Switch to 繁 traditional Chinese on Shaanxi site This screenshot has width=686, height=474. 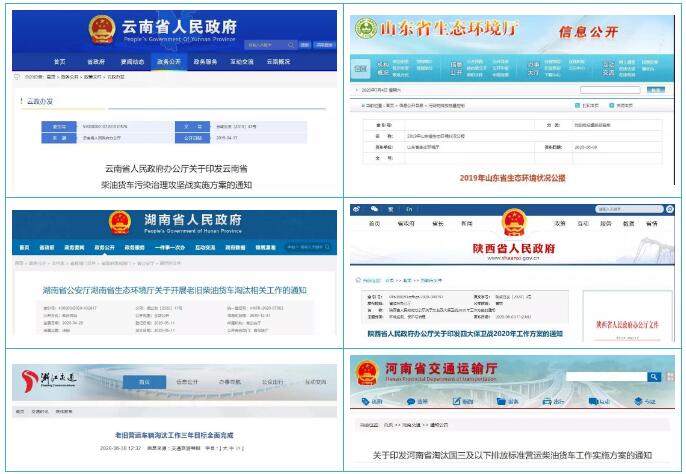tap(391, 209)
